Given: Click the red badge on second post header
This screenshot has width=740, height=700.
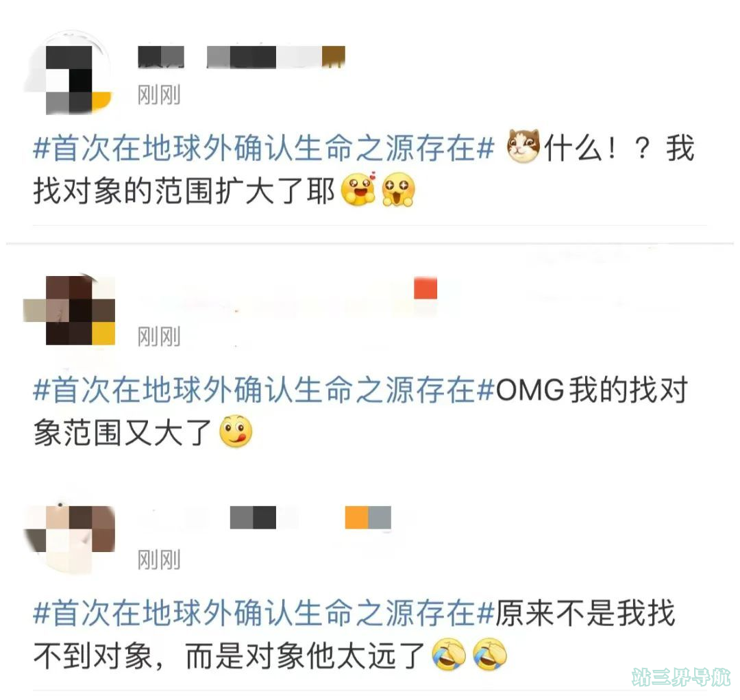Looking at the screenshot, I should point(425,288).
